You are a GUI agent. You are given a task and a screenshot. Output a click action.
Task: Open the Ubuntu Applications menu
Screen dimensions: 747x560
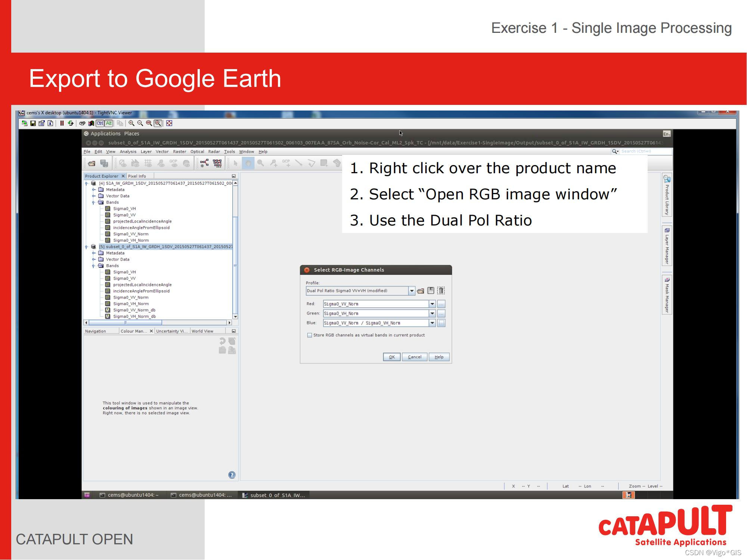(105, 134)
